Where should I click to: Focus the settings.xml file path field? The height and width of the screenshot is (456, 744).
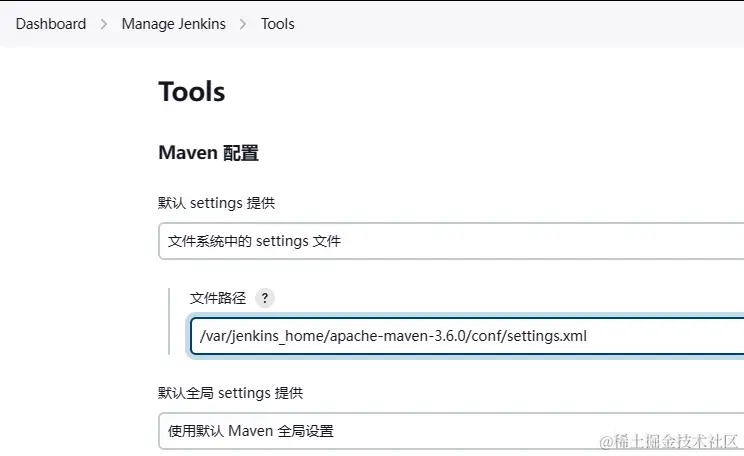[467, 336]
